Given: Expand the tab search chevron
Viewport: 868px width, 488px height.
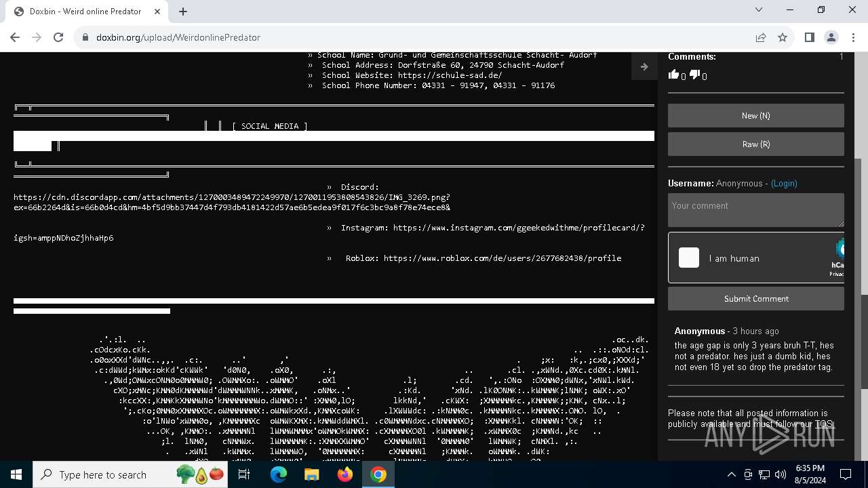Looking at the screenshot, I should 759,10.
